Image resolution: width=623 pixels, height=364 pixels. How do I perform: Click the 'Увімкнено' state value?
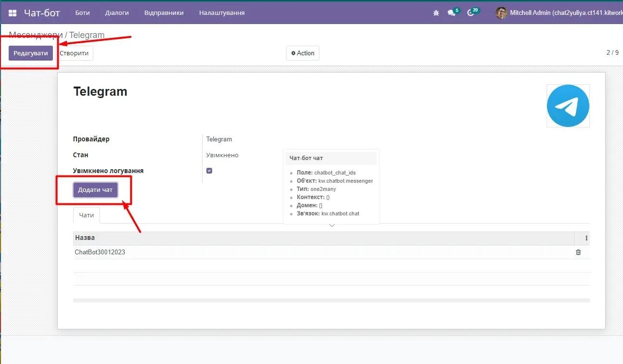[x=222, y=155]
